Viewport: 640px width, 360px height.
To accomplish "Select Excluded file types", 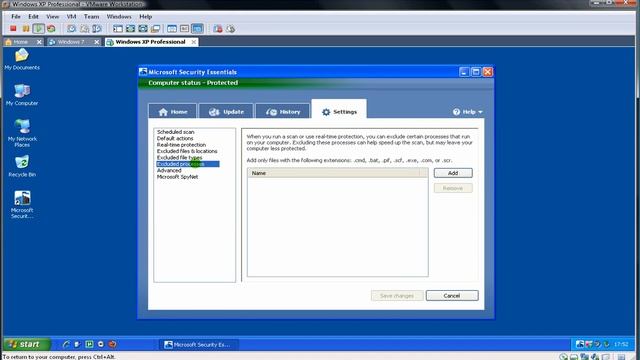I will click(x=180, y=158).
